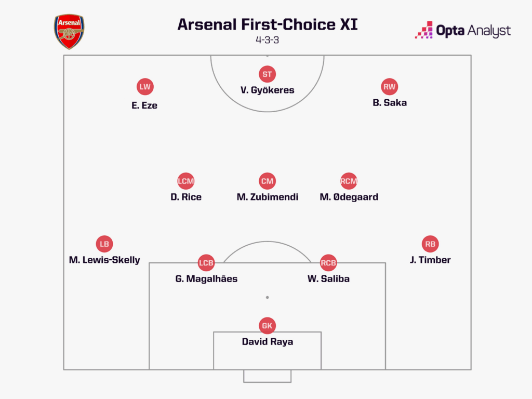Select the LB position circle
This screenshot has height=399, width=532.
click(104, 244)
